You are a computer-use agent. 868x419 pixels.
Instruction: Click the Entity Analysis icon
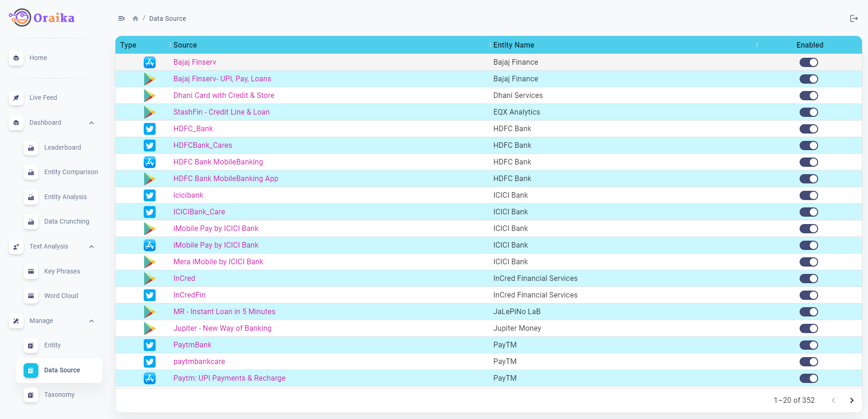[31, 197]
